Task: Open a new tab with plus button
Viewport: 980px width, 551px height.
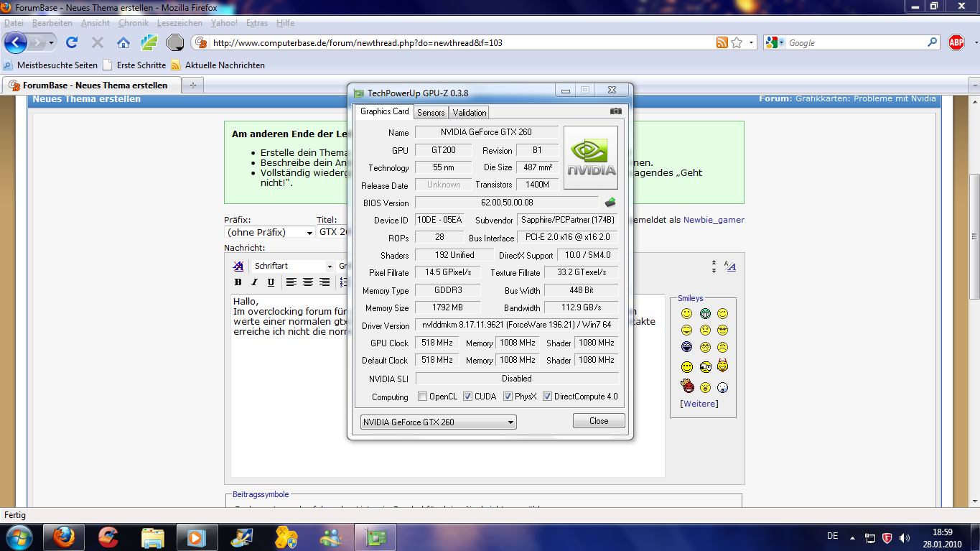Action: click(192, 85)
